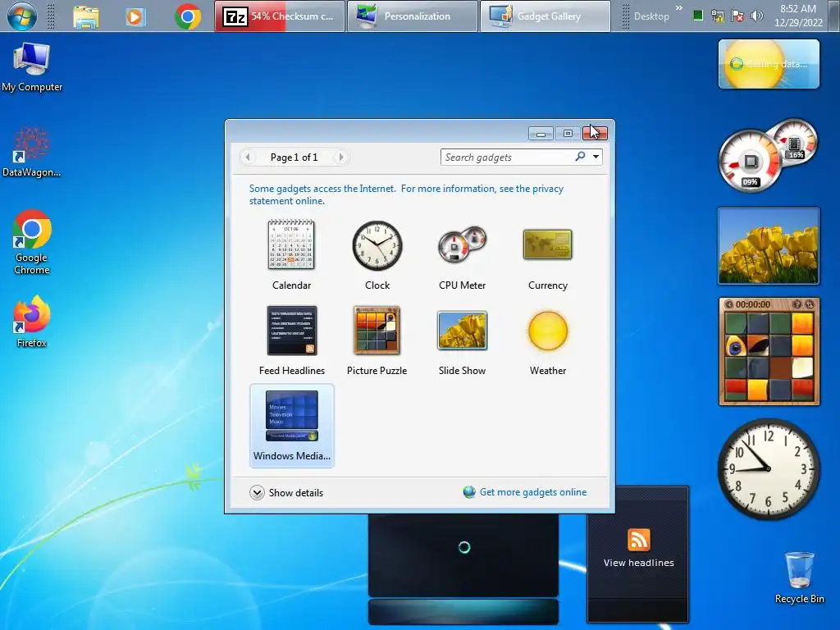Show Picture Puzzle solved picture hint

tap(797, 304)
